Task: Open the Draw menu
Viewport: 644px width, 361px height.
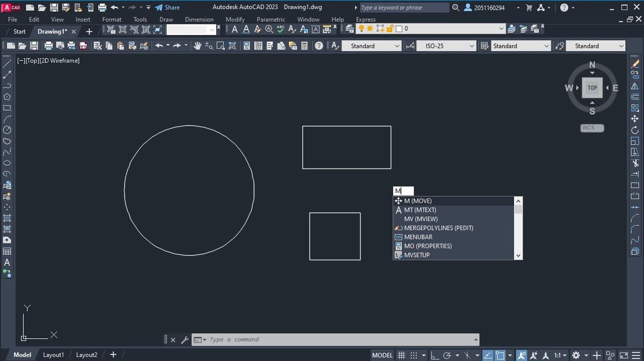Action: (166, 19)
